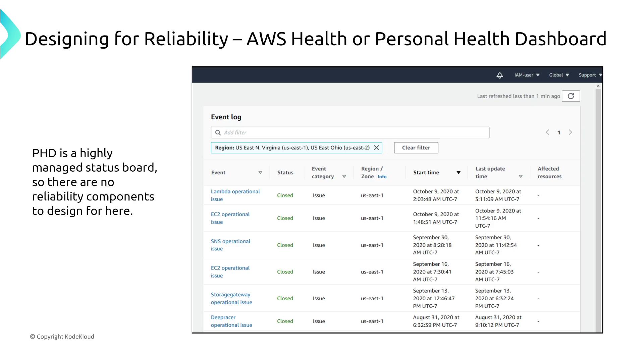Screen dimensions: 644x362
Task: Go to previous page of events
Action: point(547,132)
